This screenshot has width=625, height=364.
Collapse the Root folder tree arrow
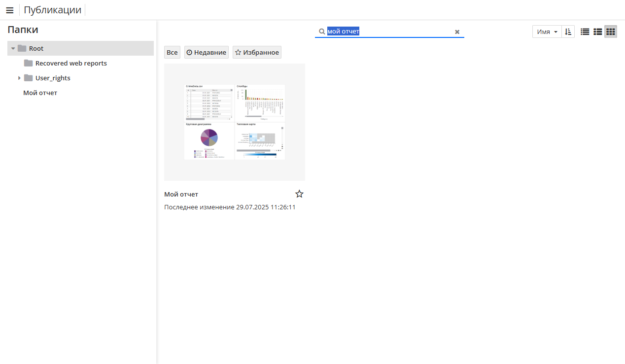click(x=13, y=48)
